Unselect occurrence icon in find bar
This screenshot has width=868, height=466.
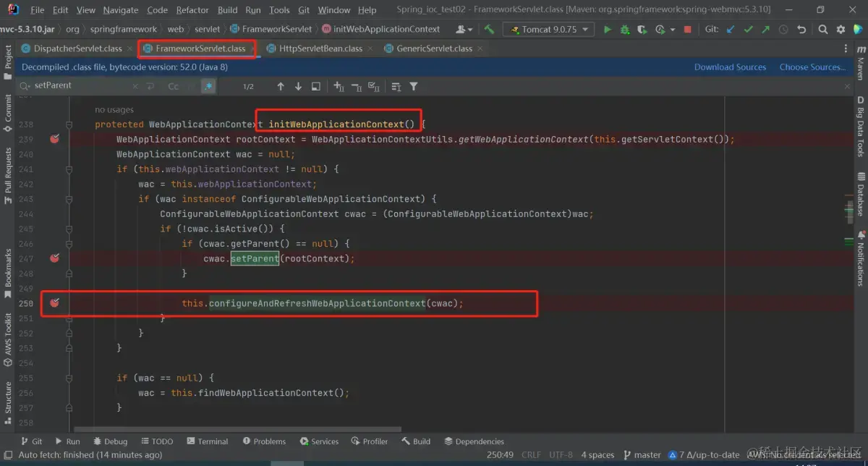(356, 86)
